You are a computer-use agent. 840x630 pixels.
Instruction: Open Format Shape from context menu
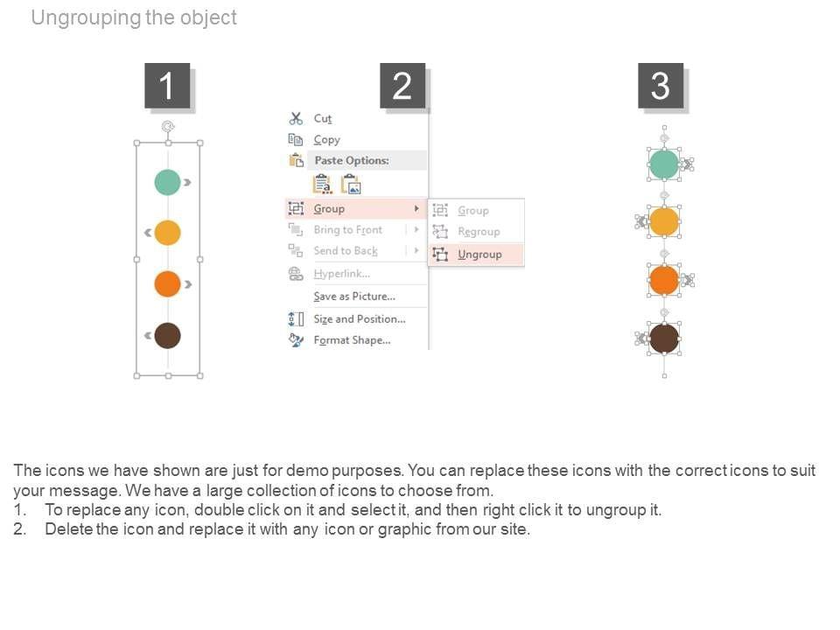pos(352,340)
